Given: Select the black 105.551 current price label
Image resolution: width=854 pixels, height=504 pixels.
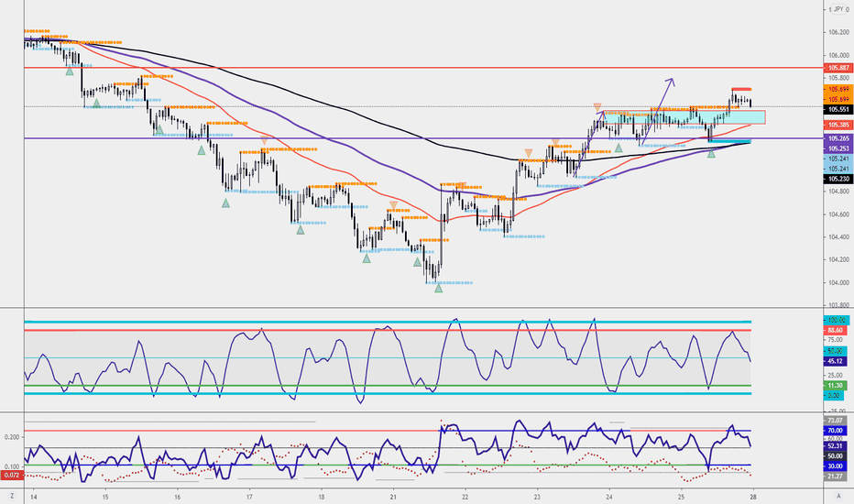Looking at the screenshot, I should pyautogui.click(x=838, y=109).
